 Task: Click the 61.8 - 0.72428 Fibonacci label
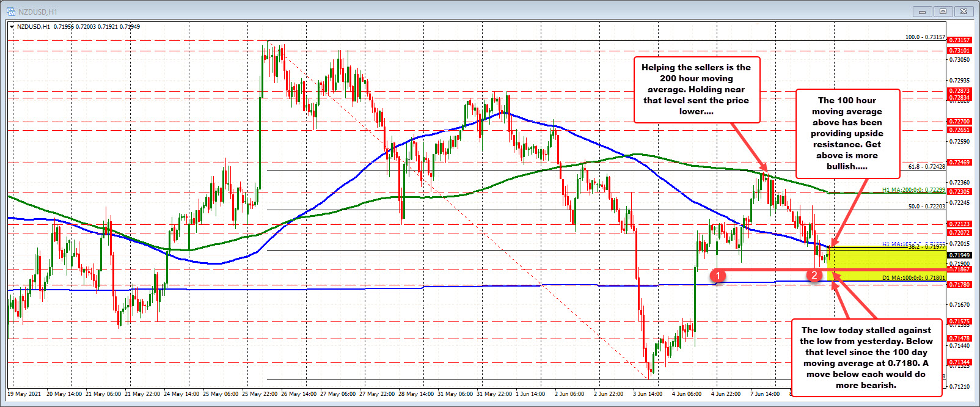coord(926,166)
